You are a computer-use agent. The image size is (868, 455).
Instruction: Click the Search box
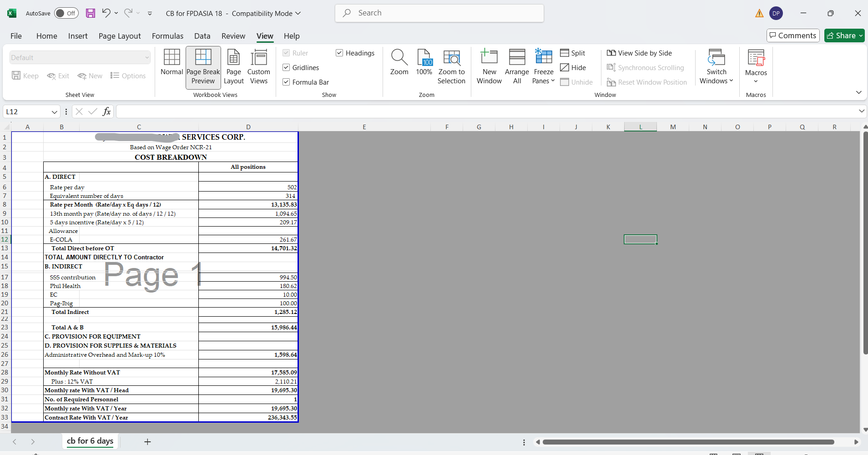pos(439,13)
